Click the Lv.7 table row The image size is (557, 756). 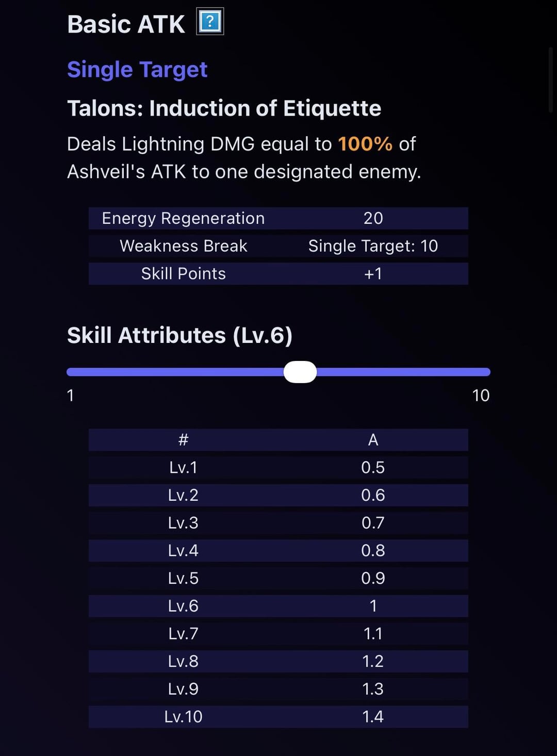tap(278, 634)
